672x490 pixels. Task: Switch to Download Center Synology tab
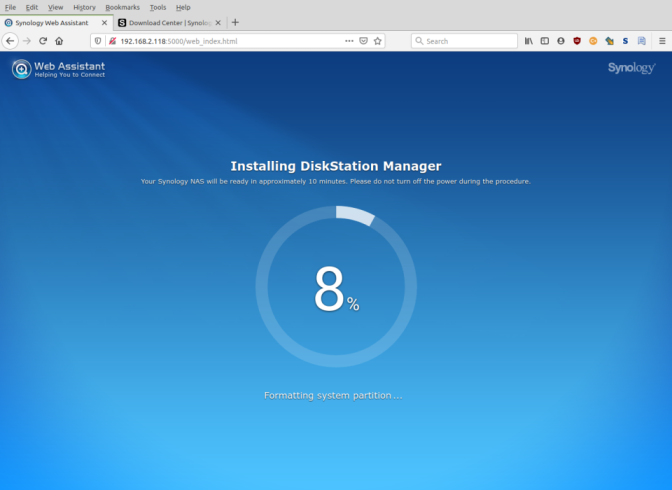click(170, 23)
